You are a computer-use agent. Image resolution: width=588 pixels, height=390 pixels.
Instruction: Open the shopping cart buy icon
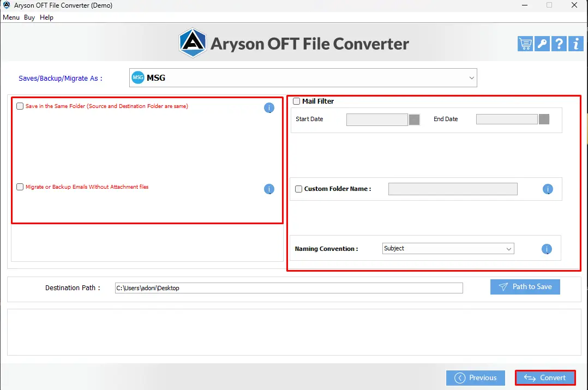pyautogui.click(x=525, y=44)
